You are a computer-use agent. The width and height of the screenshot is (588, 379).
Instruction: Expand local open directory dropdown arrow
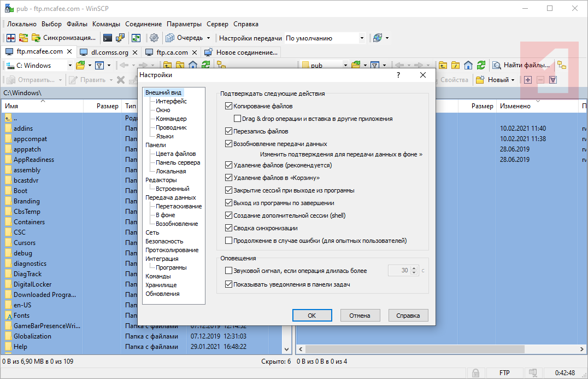[x=90, y=65]
